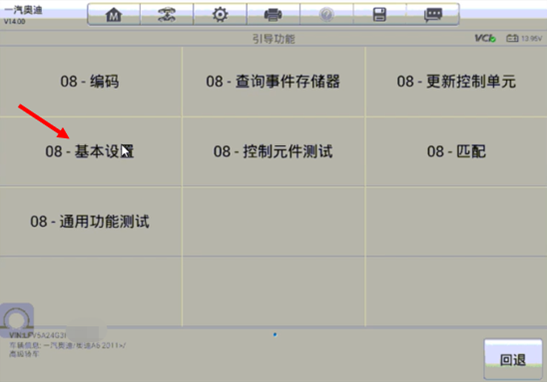Select 08 - 编码 function
The width and height of the screenshot is (547, 382).
[90, 82]
